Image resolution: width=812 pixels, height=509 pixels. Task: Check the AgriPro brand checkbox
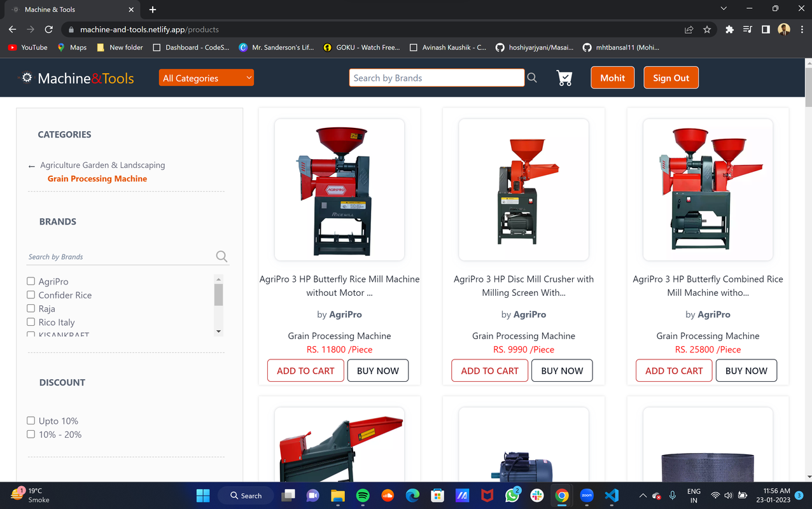pyautogui.click(x=31, y=281)
